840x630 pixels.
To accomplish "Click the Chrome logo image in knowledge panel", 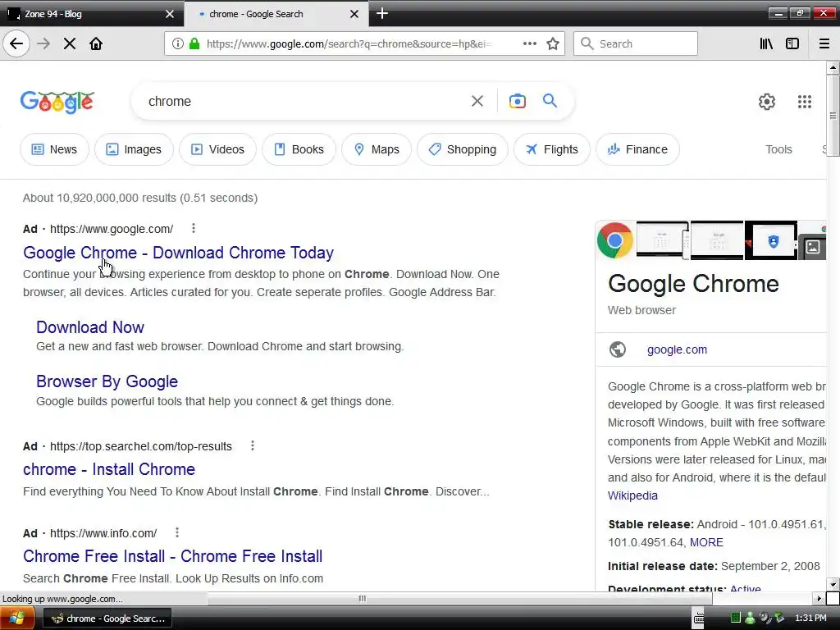I will tap(615, 240).
